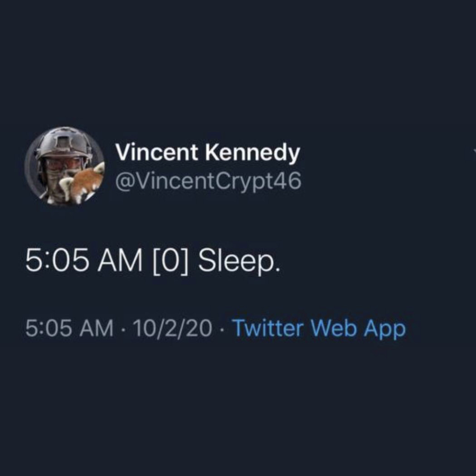Click the dot separator before Twitter Web App
This screenshot has width=476, height=476.
tap(222, 329)
